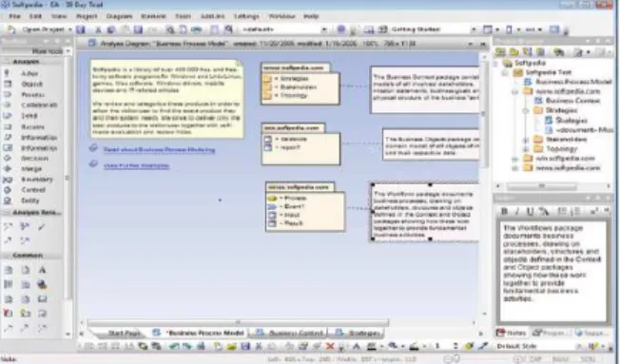
Task: Click the Process item in the Workflows package
Action: [x=295, y=198]
